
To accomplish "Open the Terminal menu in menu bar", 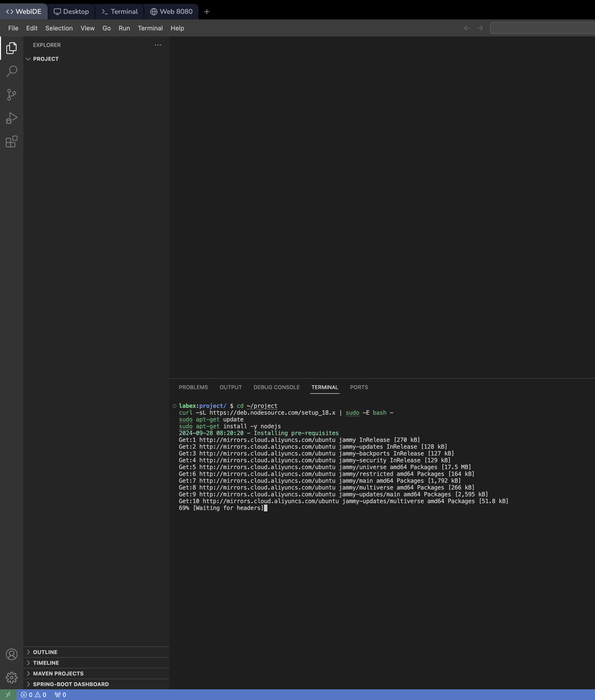I will [150, 28].
